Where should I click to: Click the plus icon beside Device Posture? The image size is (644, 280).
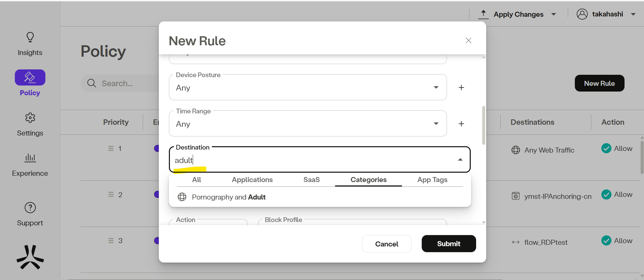pos(461,88)
